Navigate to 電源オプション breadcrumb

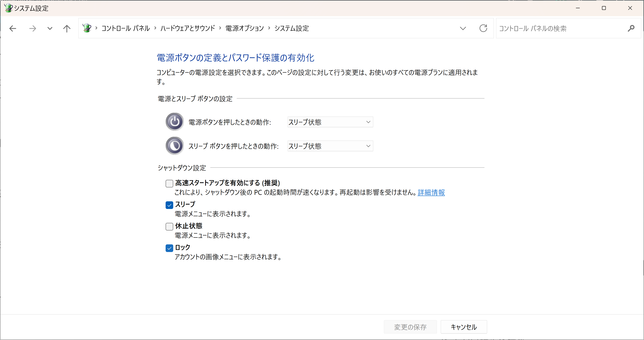(x=244, y=28)
